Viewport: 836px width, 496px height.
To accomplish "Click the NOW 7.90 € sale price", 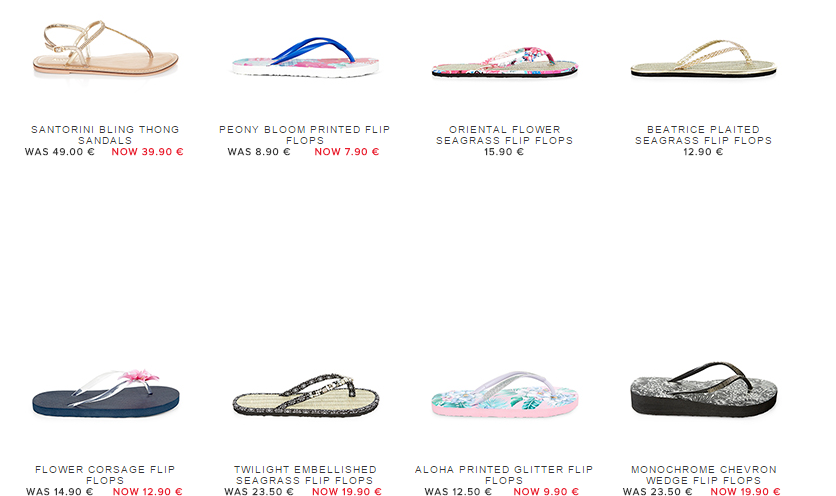I will coord(347,152).
